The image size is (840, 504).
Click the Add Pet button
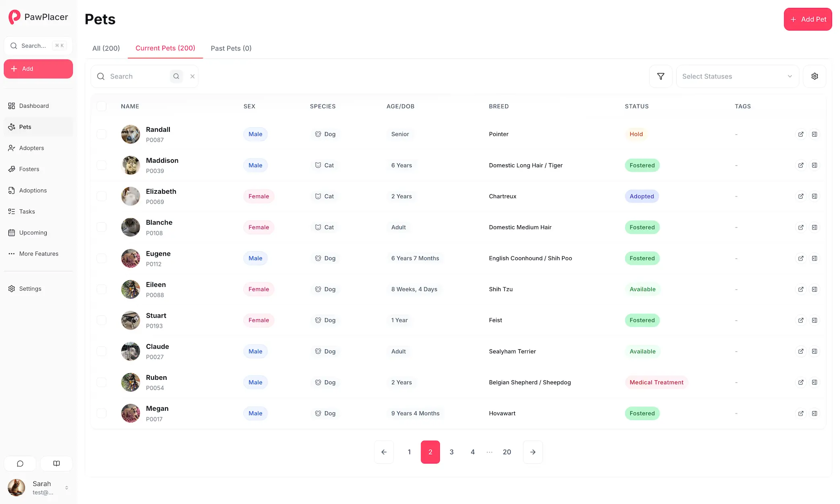(x=807, y=19)
